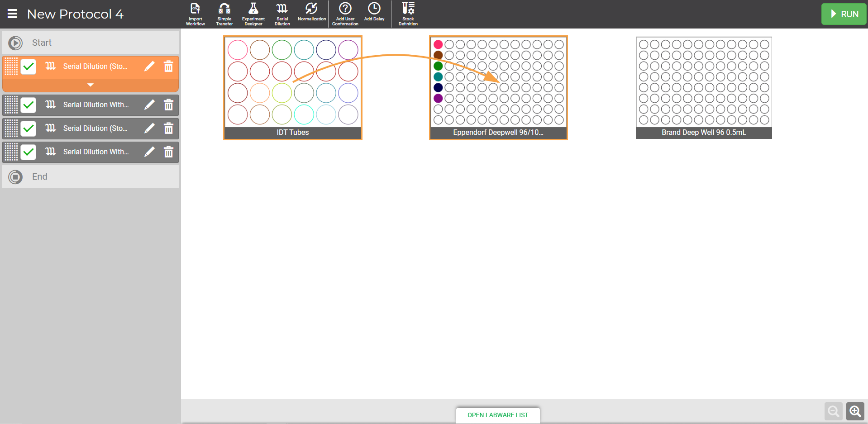This screenshot has width=868, height=424.
Task: Click drag handle of last Serial Dilution step
Action: coord(11,152)
